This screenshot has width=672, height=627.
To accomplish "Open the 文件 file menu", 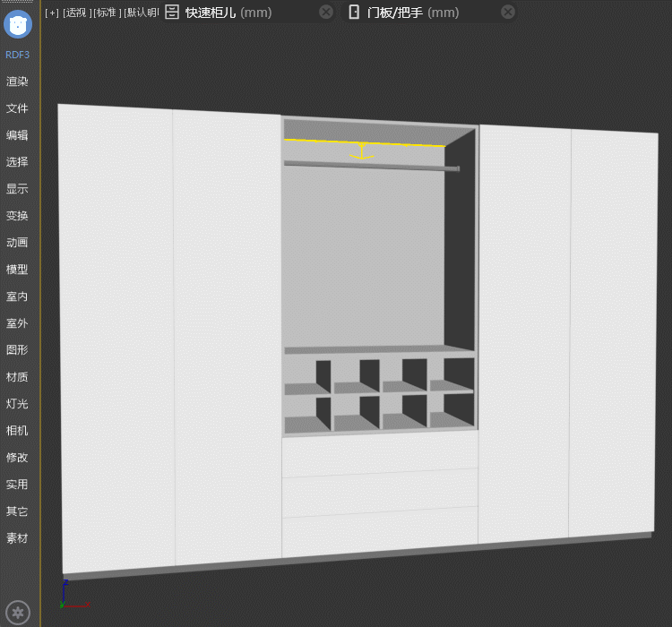I will coord(17,108).
